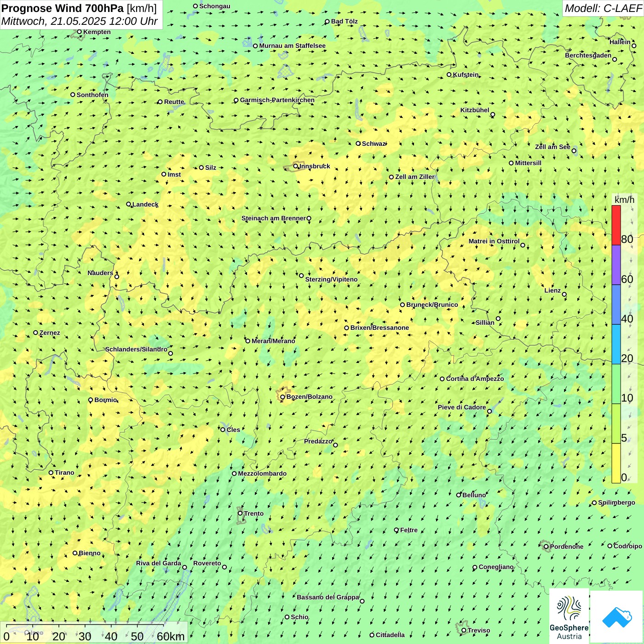Click the Cittadella label
The width and height of the screenshot is (644, 644).
[x=390, y=635]
